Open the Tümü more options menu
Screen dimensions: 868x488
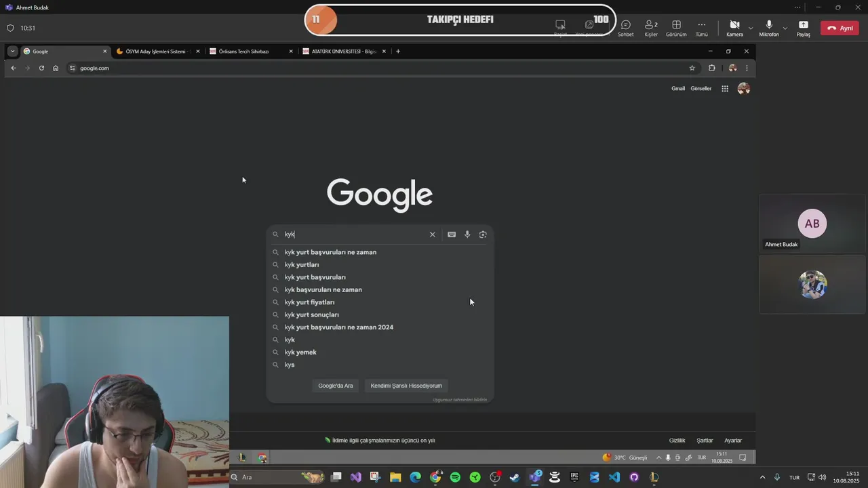702,28
